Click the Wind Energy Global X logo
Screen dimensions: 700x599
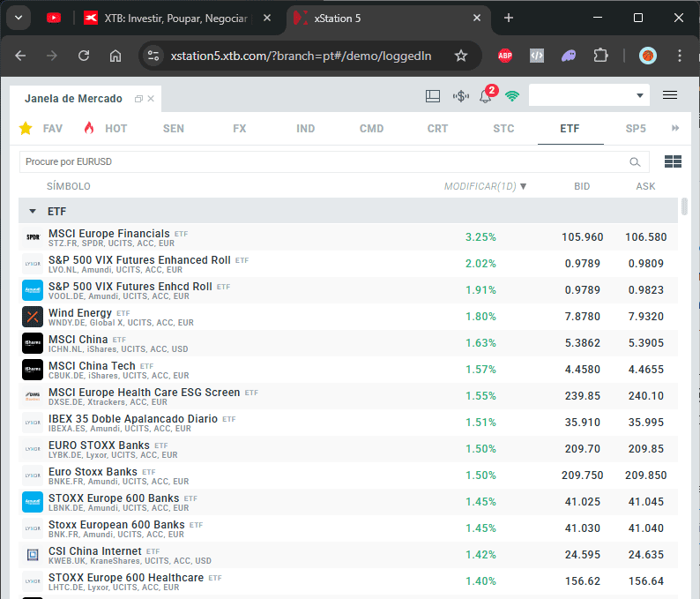[33, 317]
